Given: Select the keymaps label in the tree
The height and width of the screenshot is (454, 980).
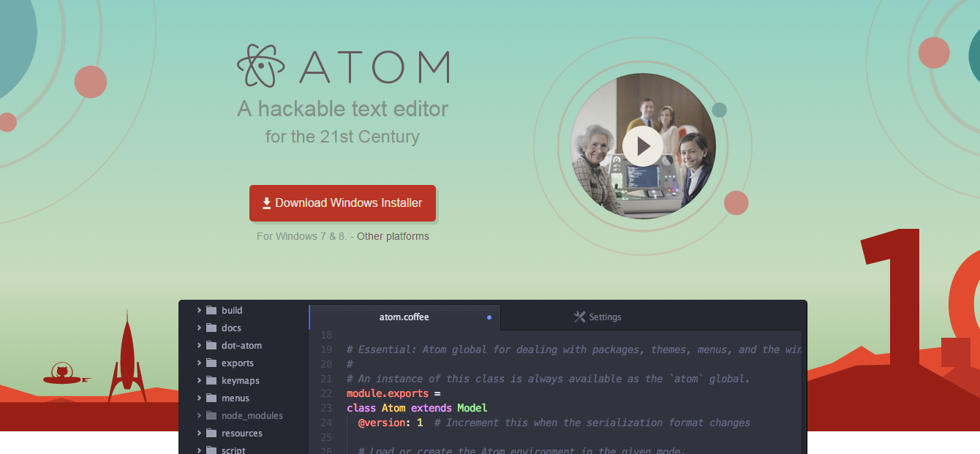Looking at the screenshot, I should 241,381.
